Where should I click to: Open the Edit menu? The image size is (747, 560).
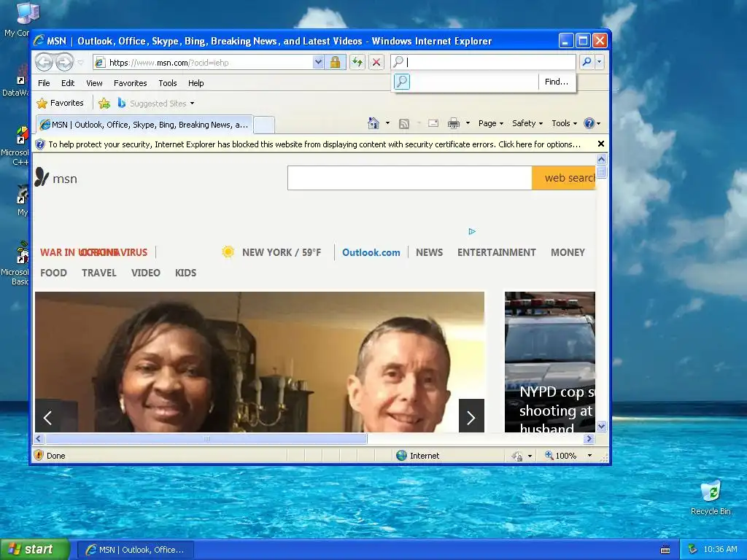(x=68, y=83)
